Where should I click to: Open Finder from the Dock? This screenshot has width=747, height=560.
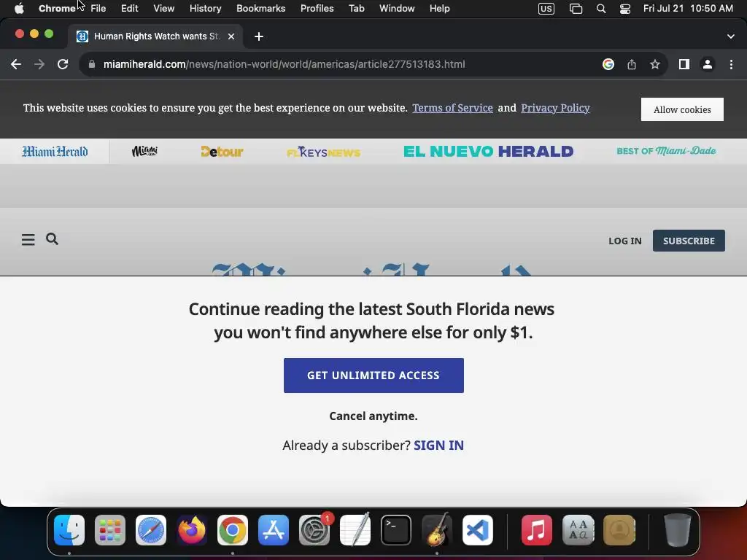coord(69,530)
